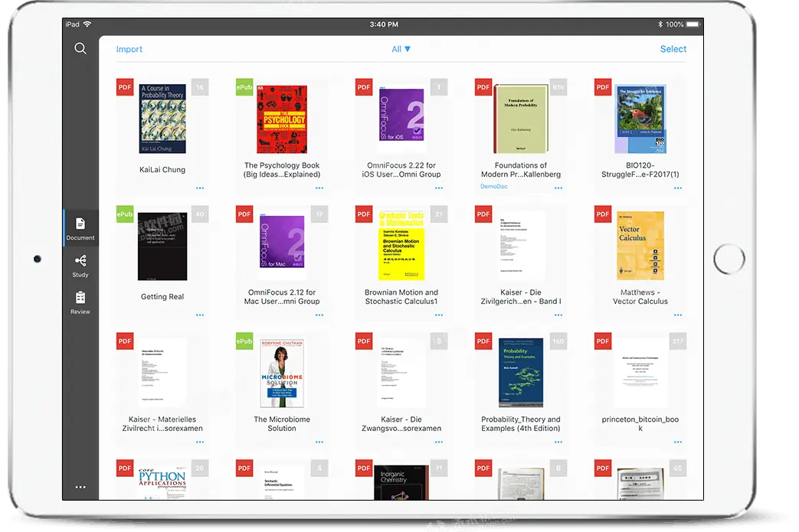This screenshot has height=532, width=799.
Task: Click Matthews - Vector Calculus title
Action: [640, 297]
